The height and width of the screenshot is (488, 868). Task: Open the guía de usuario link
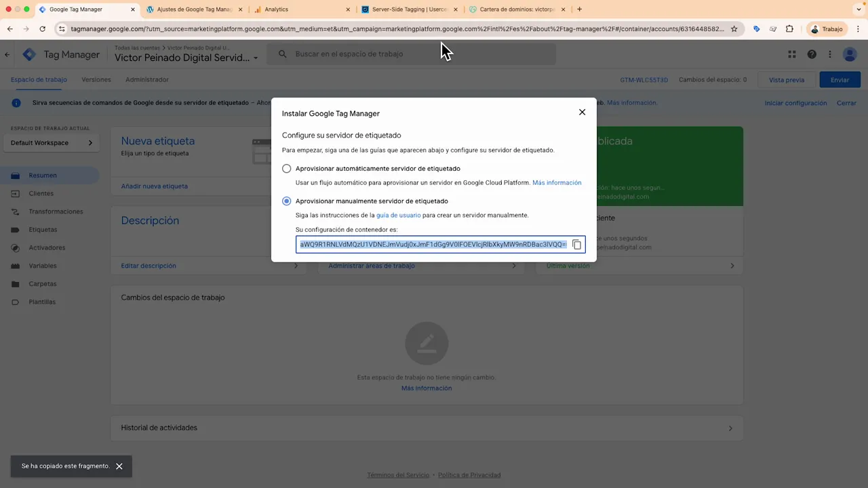click(x=398, y=215)
